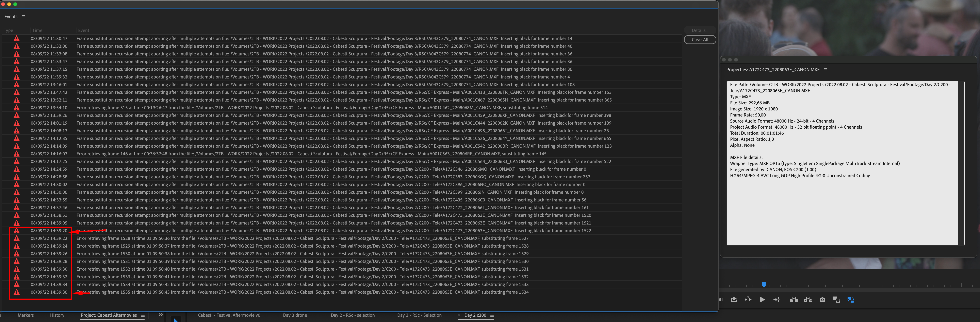Viewport: 980px width, 322px height.
Task: Click the Comparison View filmstrip icon
Action: click(836, 300)
